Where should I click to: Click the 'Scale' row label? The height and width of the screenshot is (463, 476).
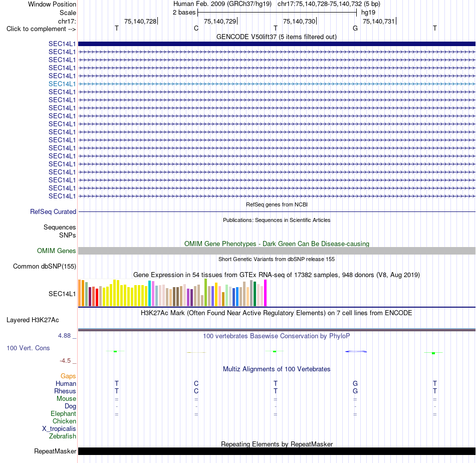point(68,13)
